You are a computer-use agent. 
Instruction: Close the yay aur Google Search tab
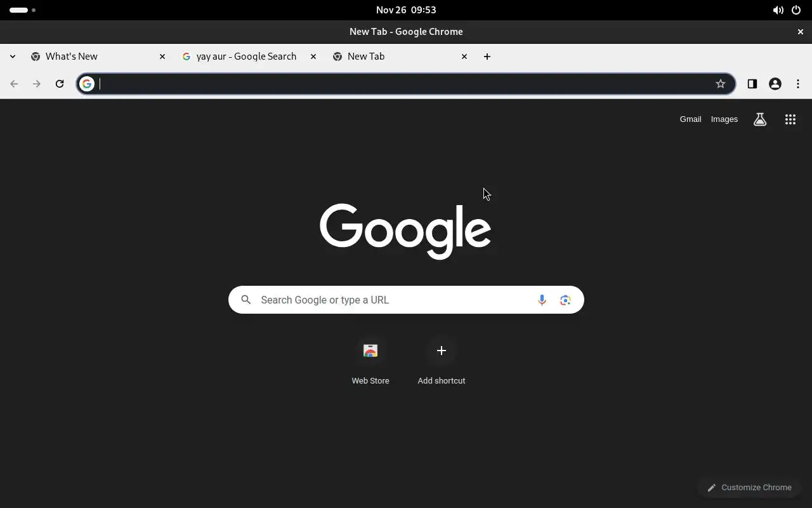click(x=313, y=57)
